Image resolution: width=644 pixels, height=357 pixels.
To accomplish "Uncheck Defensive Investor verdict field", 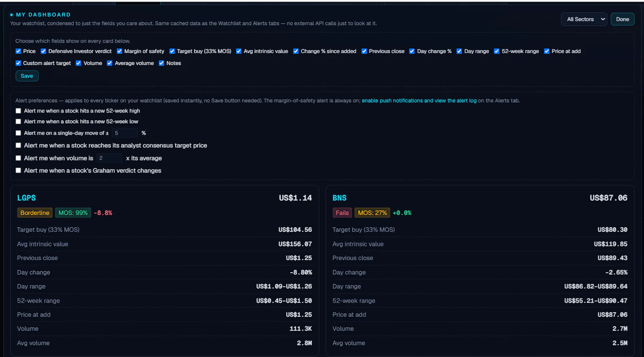I will pyautogui.click(x=43, y=51).
